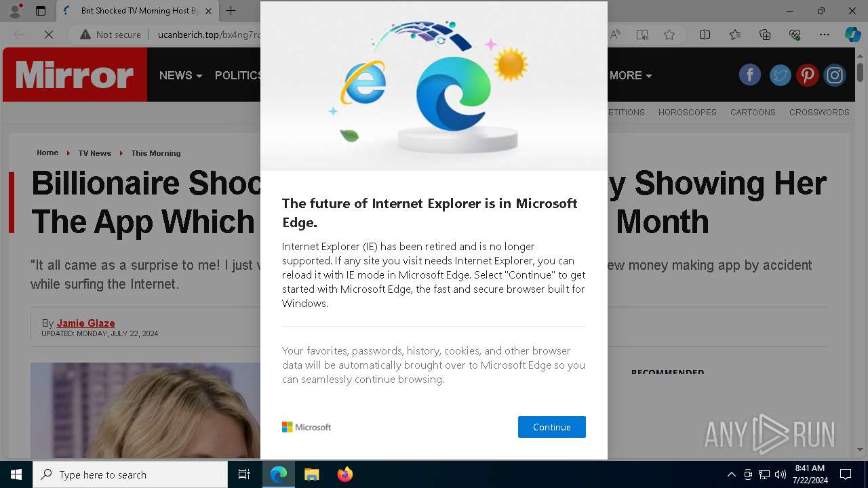The image size is (868, 488).
Task: Open the Windows Start menu
Action: [16, 474]
